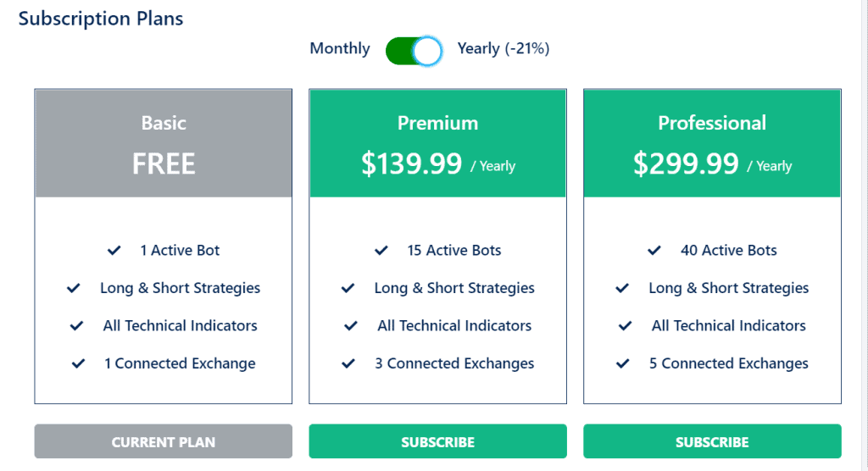This screenshot has height=471, width=868.
Task: Subscribe to the Premium plan
Action: [437, 441]
